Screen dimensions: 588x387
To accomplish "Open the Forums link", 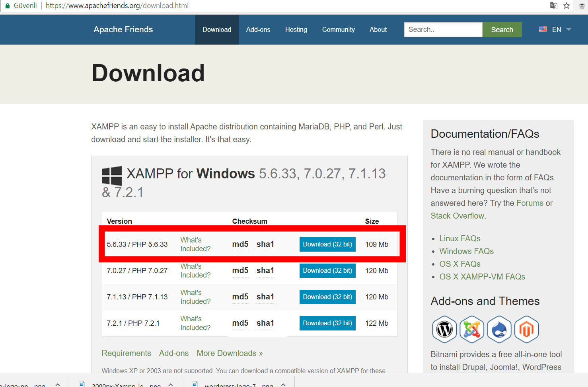I will (x=530, y=203).
